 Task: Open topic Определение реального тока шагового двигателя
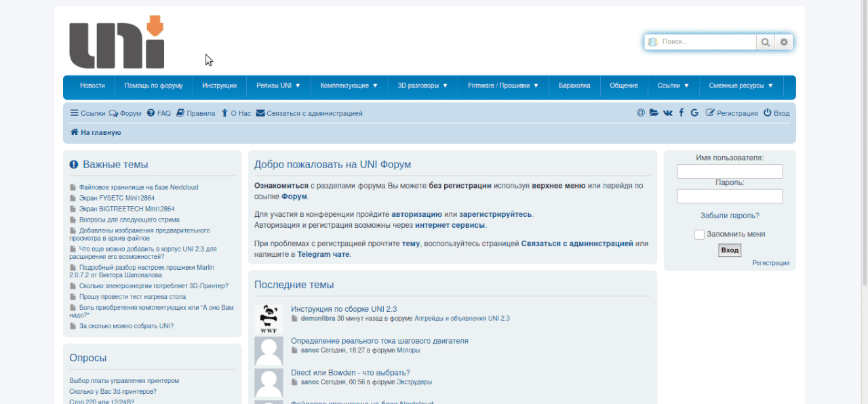coord(380,341)
